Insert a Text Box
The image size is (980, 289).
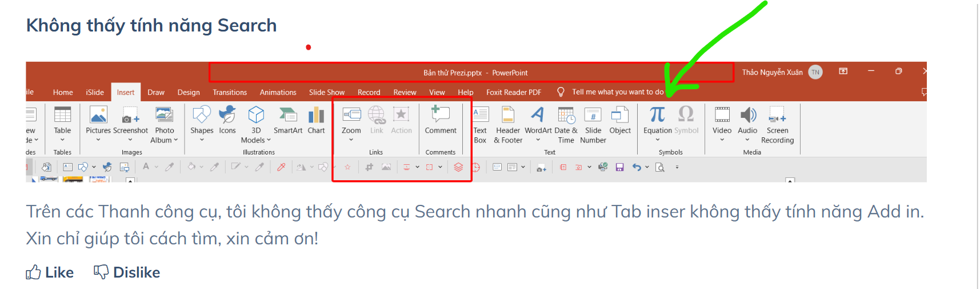pos(480,124)
